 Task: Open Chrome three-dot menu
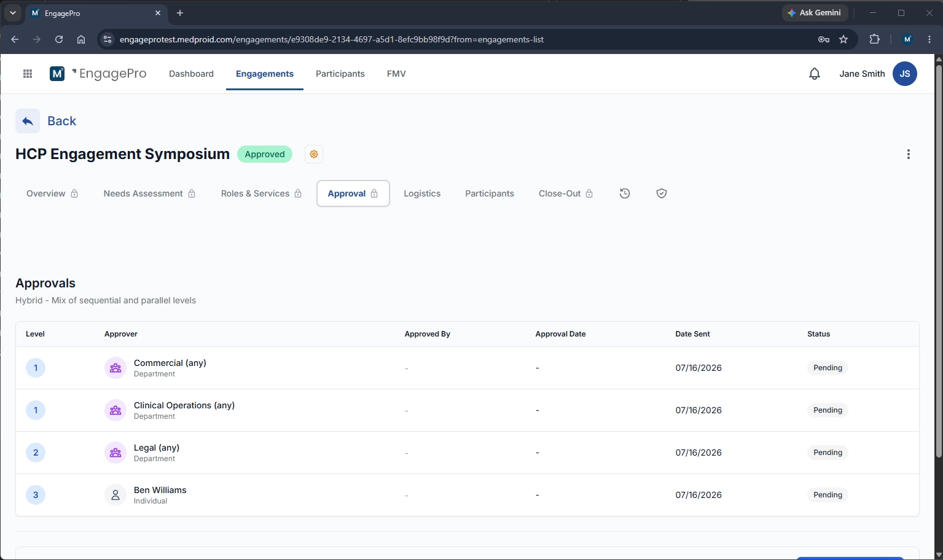point(929,39)
